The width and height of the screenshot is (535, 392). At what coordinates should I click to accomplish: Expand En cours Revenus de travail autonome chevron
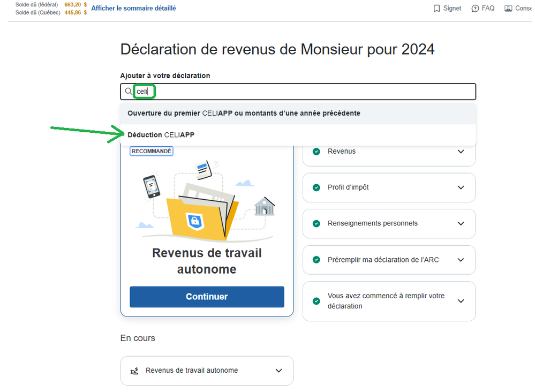pyautogui.click(x=278, y=371)
